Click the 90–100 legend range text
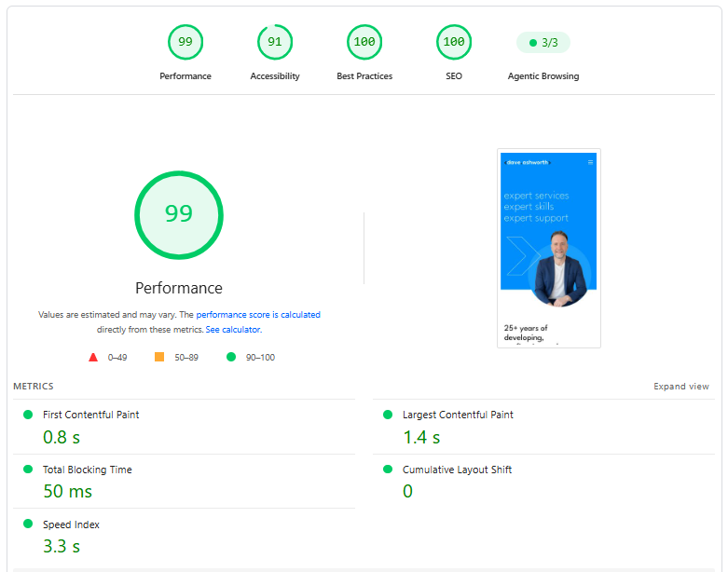Image resolution: width=728 pixels, height=572 pixels. click(x=260, y=357)
